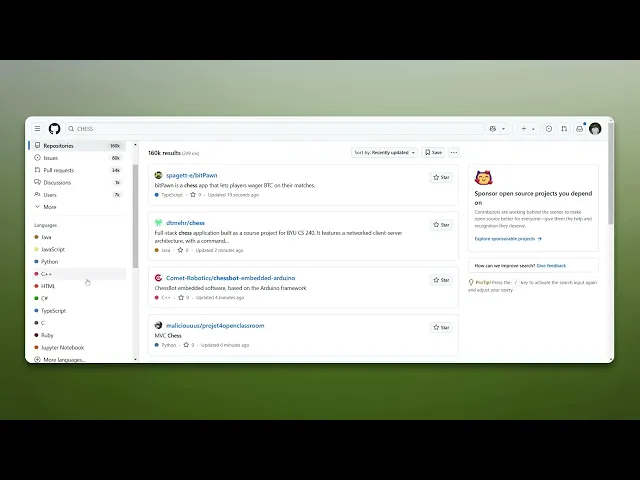640x480 pixels.
Task: Open Explore sponsorable projects link
Action: click(x=508, y=239)
